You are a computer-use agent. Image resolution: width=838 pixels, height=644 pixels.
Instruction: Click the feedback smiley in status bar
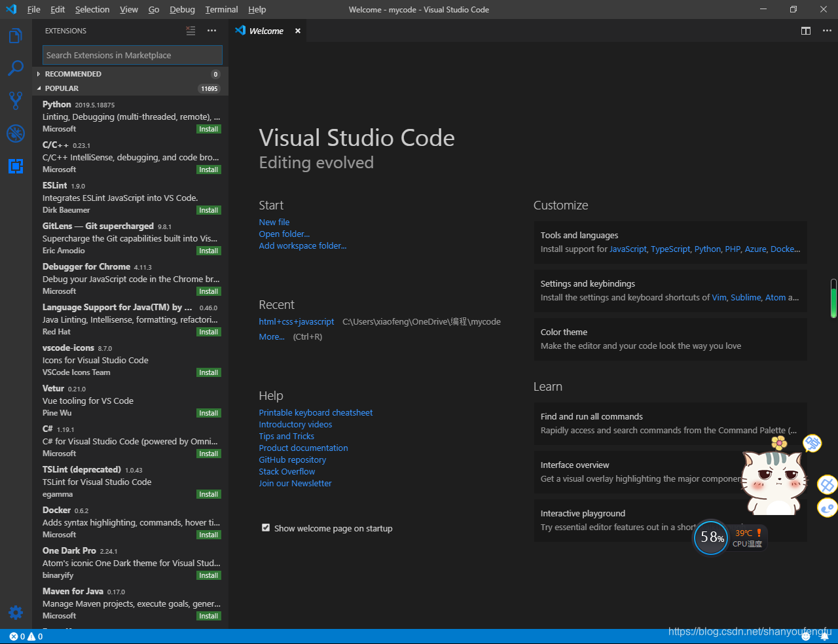806,636
